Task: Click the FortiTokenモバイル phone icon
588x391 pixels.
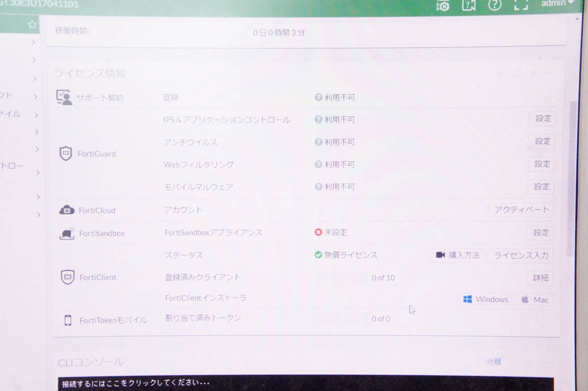Action: tap(68, 320)
